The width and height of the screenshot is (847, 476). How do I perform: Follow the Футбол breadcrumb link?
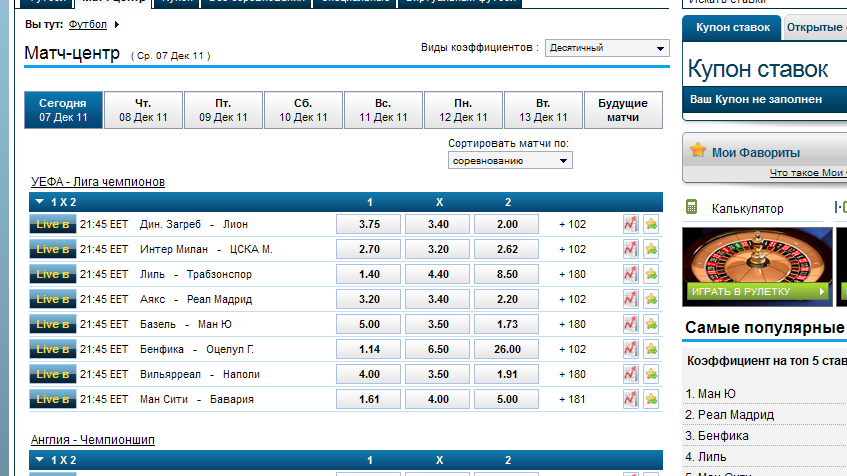coord(88,24)
